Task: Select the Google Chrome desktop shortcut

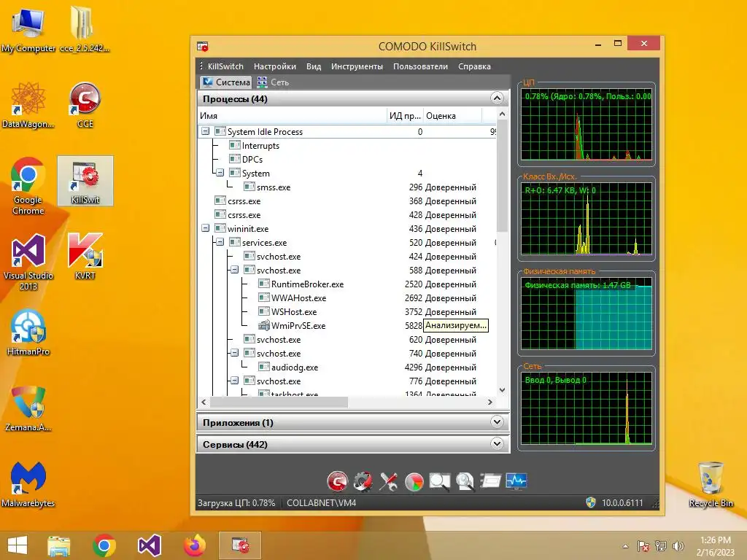Action: click(x=28, y=186)
